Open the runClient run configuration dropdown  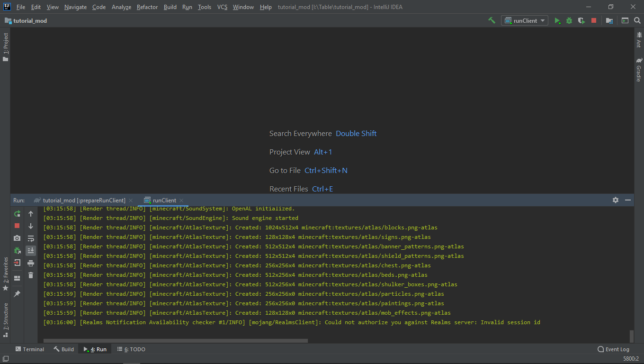tap(525, 20)
